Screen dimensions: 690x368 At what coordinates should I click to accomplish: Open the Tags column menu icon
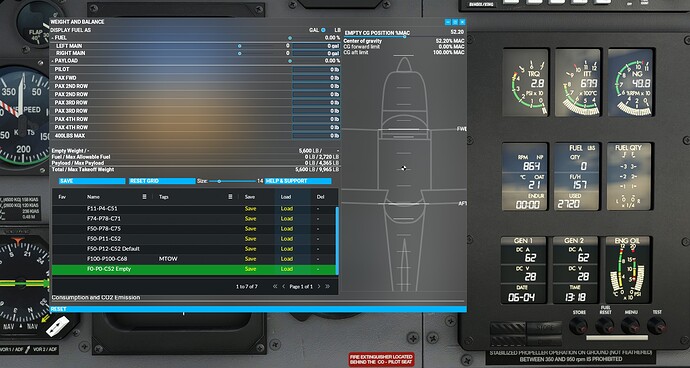[230, 197]
